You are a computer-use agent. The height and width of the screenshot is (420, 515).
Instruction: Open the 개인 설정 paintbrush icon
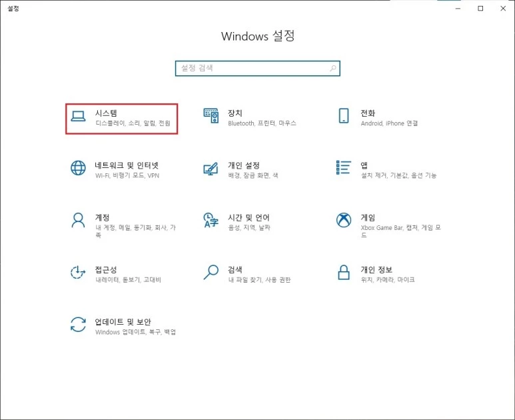211,168
